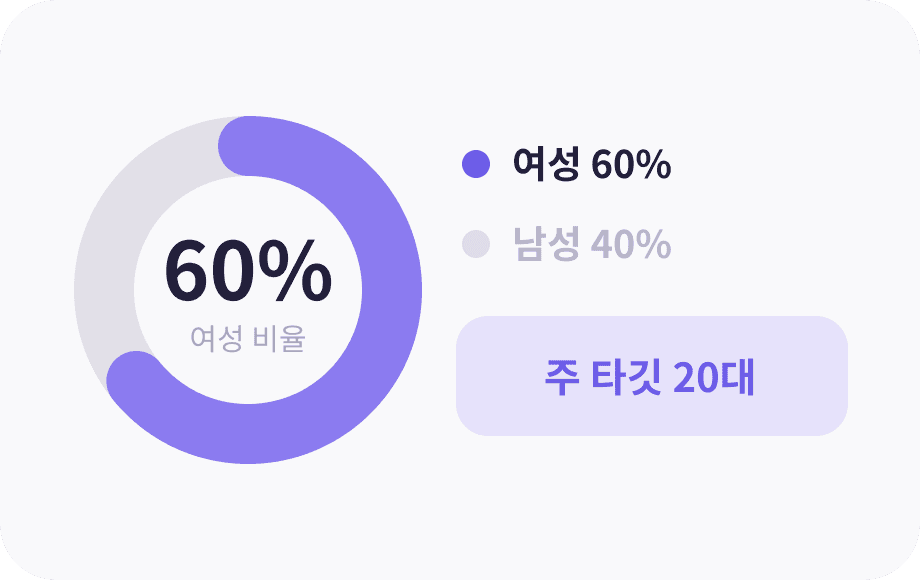Click the right side of the purple donut arc
Viewport: 920px width, 580px height.
tap(392, 290)
